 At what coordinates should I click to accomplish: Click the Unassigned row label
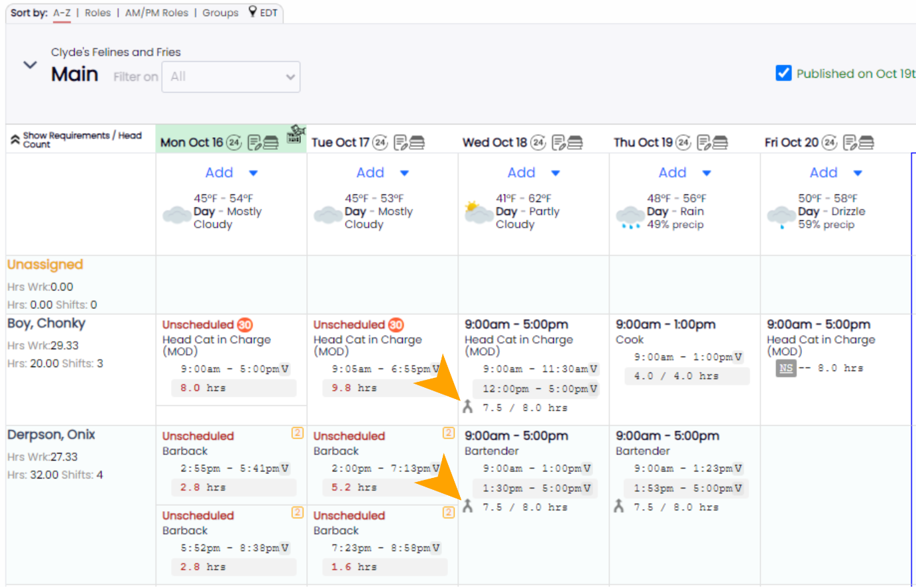tap(45, 265)
